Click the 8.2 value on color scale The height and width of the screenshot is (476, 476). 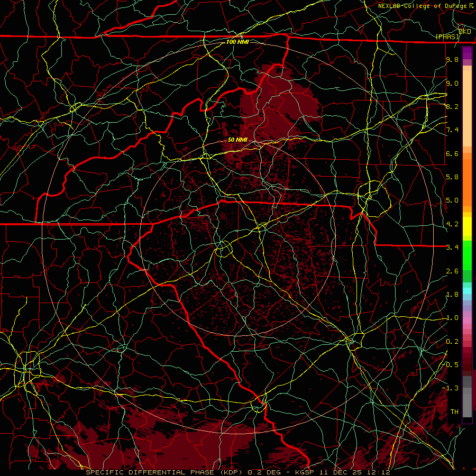pos(452,106)
